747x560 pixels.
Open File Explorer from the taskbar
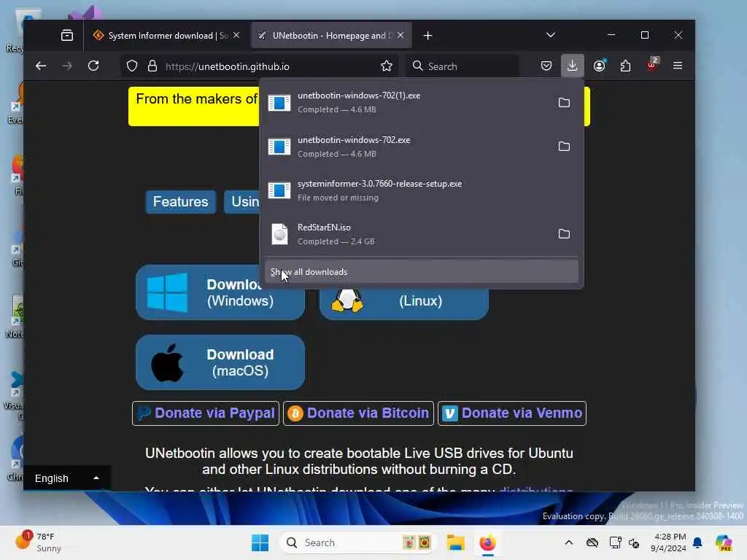tap(455, 542)
